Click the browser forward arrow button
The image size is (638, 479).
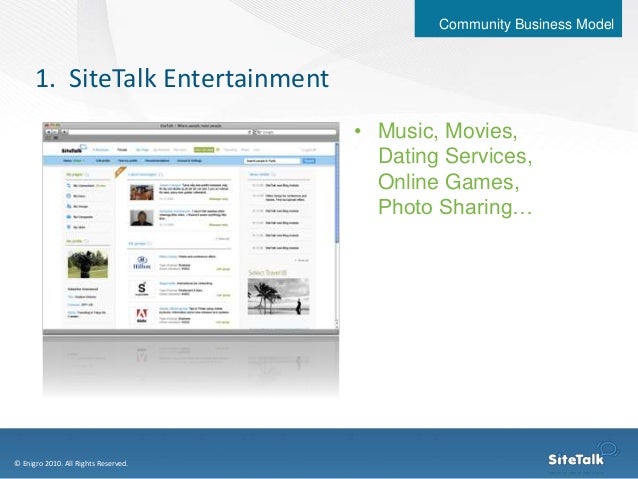(55, 132)
